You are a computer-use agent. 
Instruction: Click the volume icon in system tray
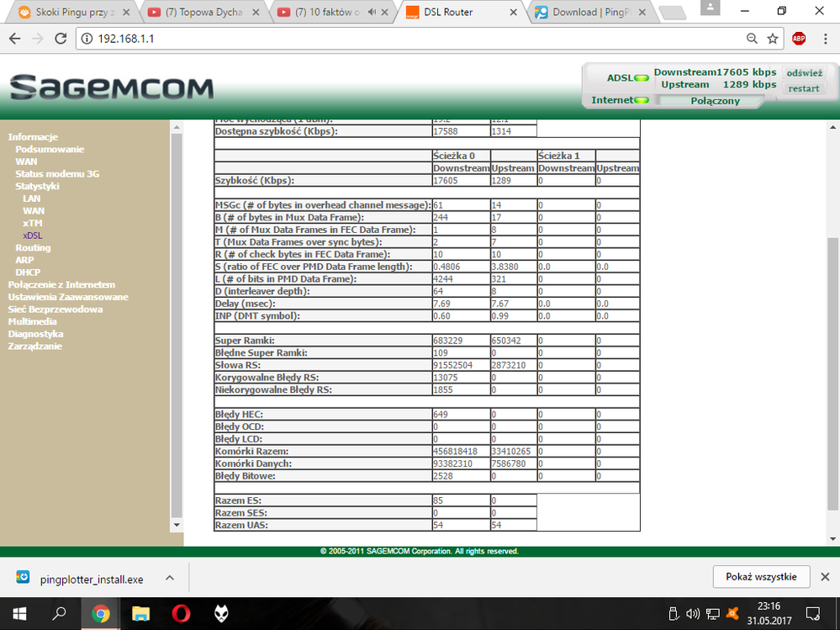point(693,613)
